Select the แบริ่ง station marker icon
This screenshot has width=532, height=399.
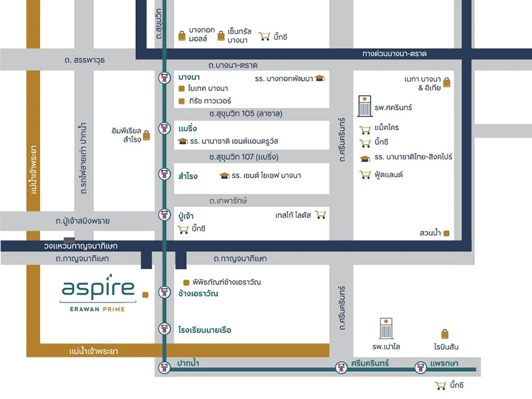(x=164, y=128)
